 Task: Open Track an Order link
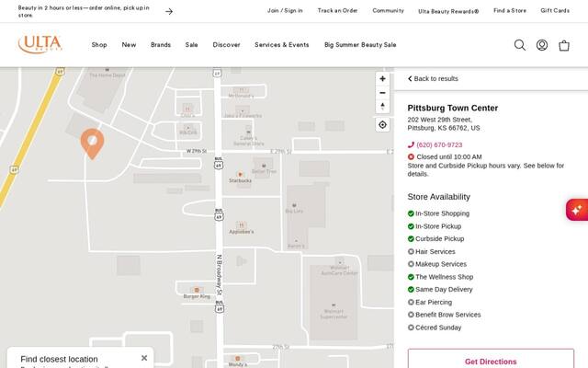(x=337, y=10)
